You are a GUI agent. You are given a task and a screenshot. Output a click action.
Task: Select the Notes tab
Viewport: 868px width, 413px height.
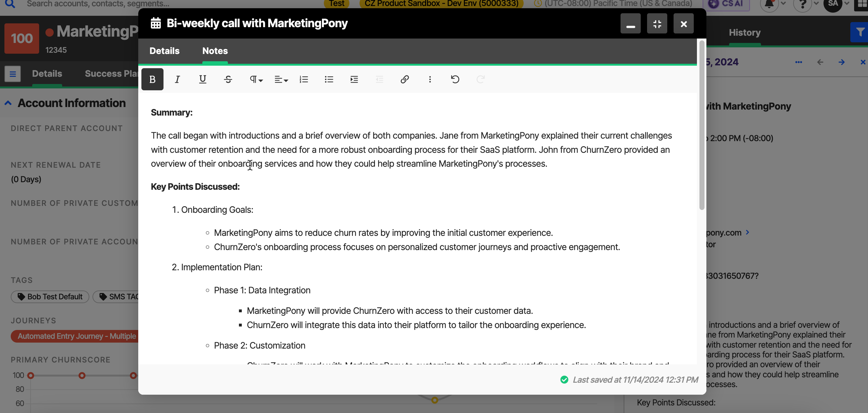(215, 51)
